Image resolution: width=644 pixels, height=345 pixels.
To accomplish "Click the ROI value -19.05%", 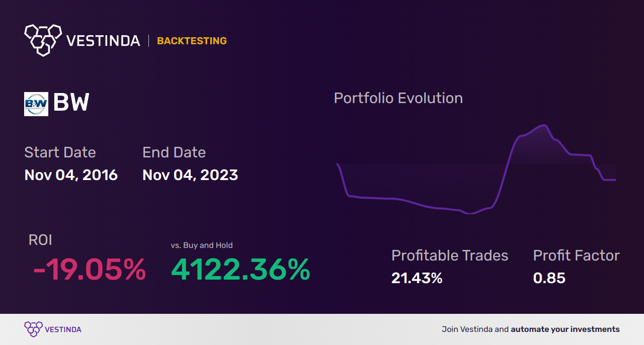I will point(90,270).
